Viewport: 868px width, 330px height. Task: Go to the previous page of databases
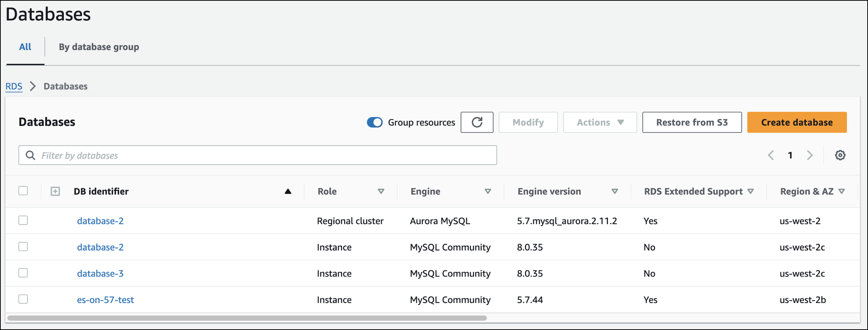pyautogui.click(x=771, y=155)
